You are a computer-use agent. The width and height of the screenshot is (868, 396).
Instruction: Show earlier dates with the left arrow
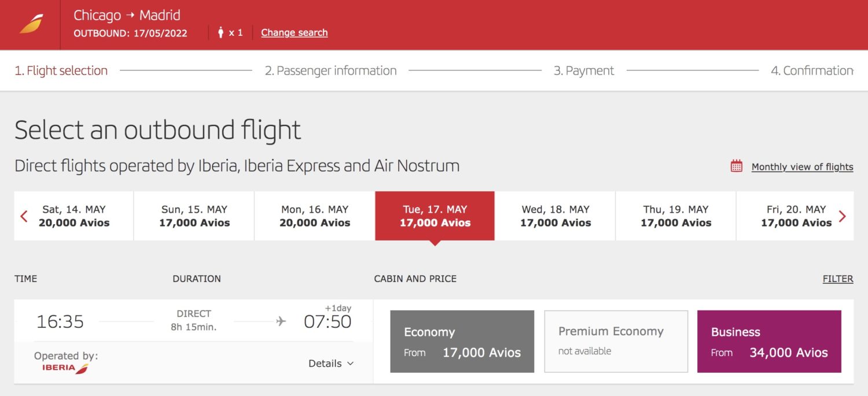coord(23,216)
